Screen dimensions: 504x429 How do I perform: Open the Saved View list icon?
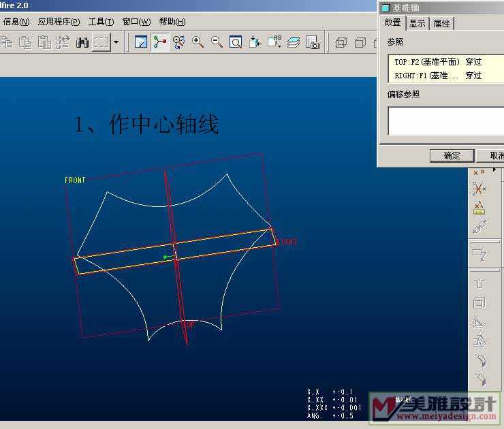[x=274, y=42]
